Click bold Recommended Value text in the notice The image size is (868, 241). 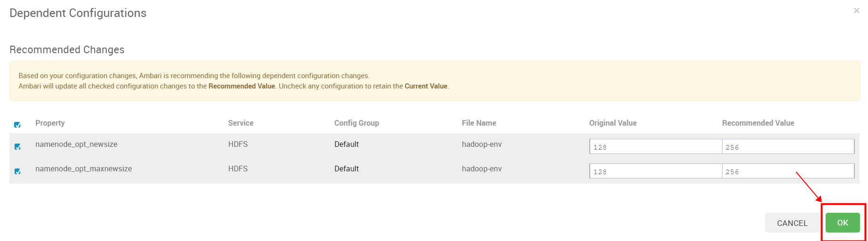click(241, 86)
